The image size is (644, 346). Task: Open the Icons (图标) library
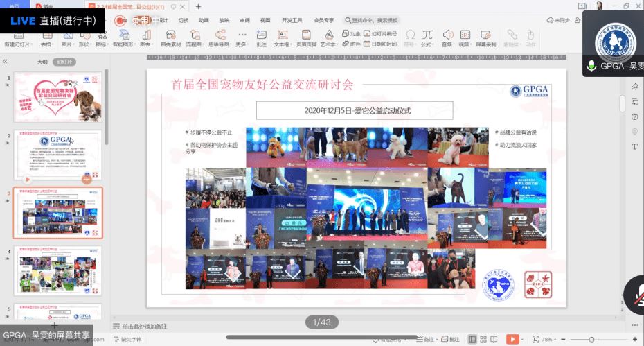coord(102,39)
